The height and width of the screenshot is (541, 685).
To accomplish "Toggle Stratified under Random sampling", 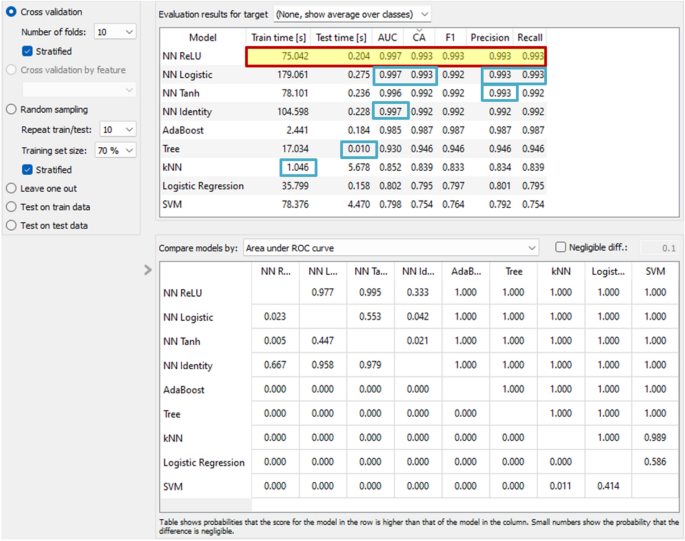I will (28, 168).
